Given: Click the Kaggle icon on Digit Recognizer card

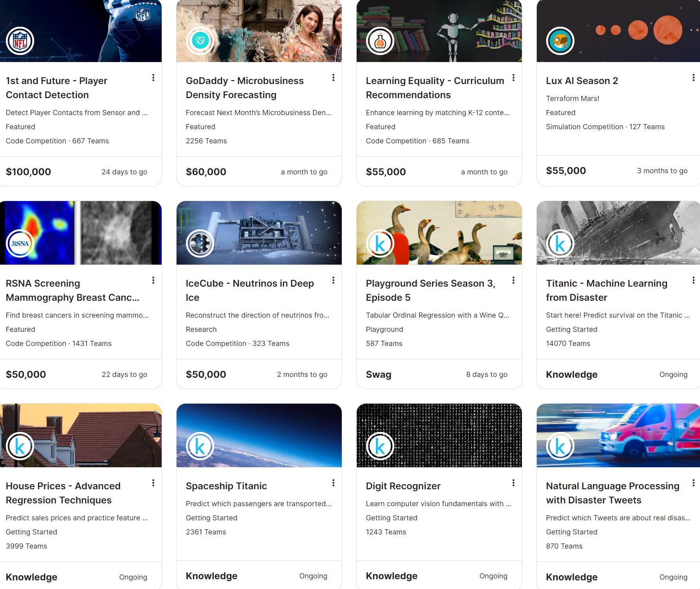Looking at the screenshot, I should 381,446.
